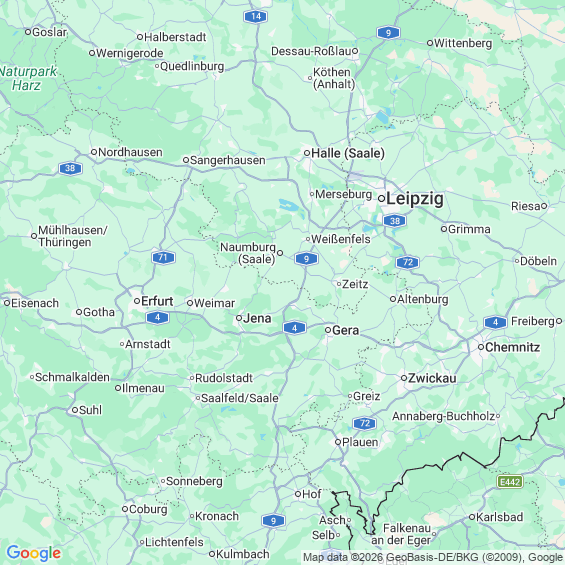The image size is (565, 565).
Task: Click the A9 shield near Naumburg
Action: click(x=306, y=259)
